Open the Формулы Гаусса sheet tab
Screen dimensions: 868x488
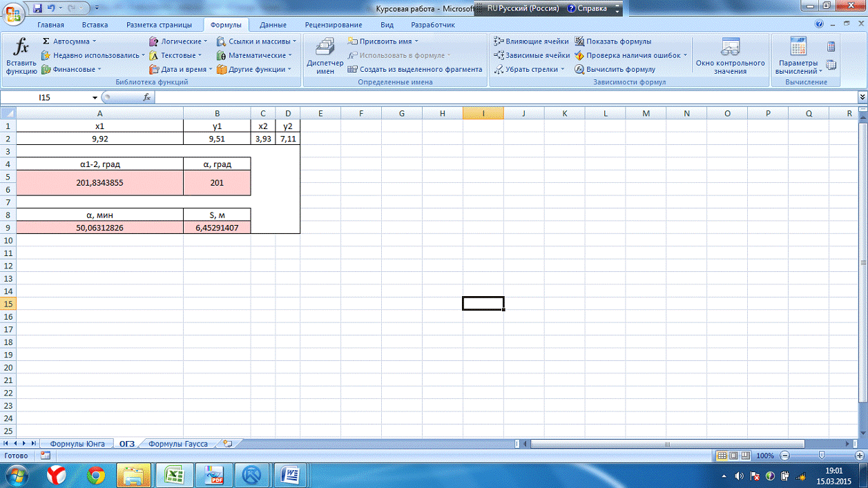pos(177,444)
